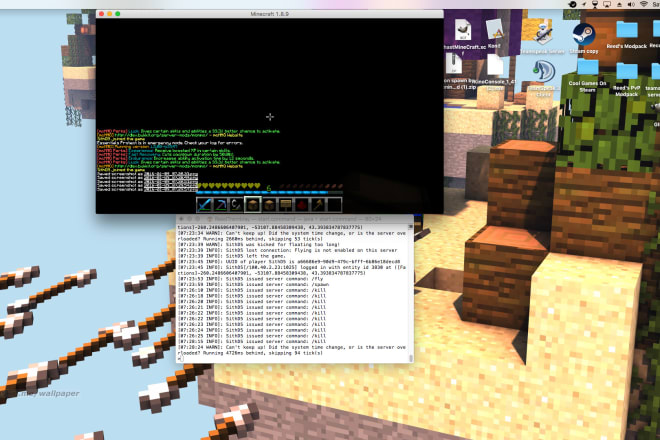
Task: Click the 'kicked for floating too long!' log line
Action: [258, 244]
